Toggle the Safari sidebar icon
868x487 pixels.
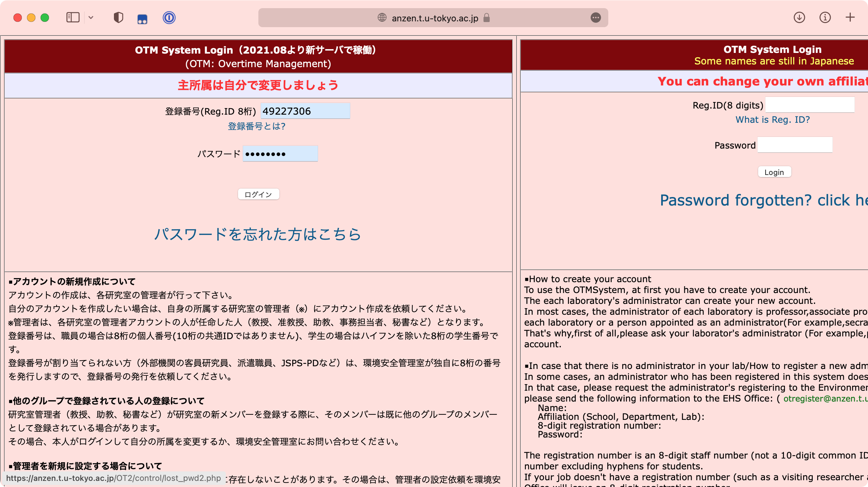pos(73,18)
